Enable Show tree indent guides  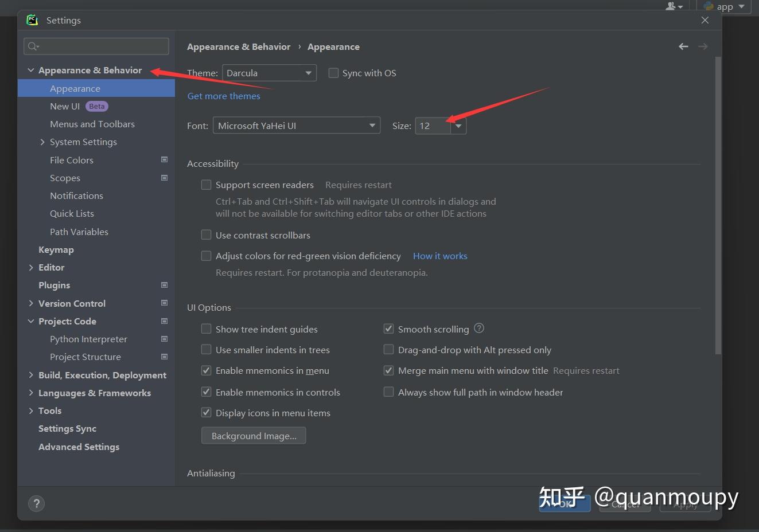(206, 328)
